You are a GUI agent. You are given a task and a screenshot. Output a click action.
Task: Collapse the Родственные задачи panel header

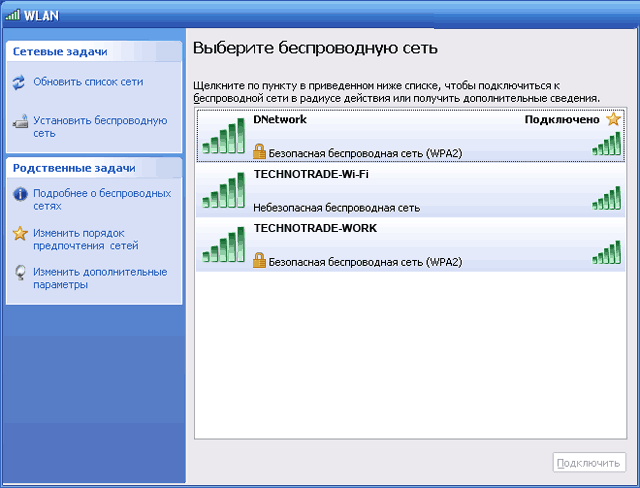(94, 168)
